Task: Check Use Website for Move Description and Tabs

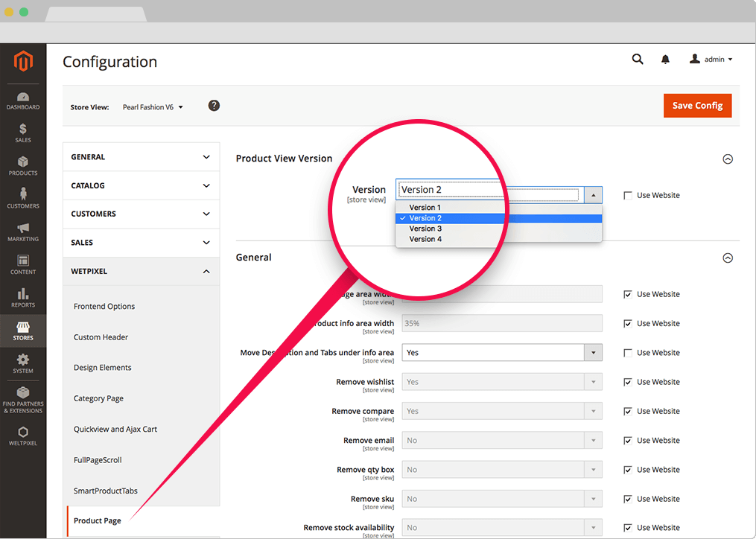Action: coord(628,353)
